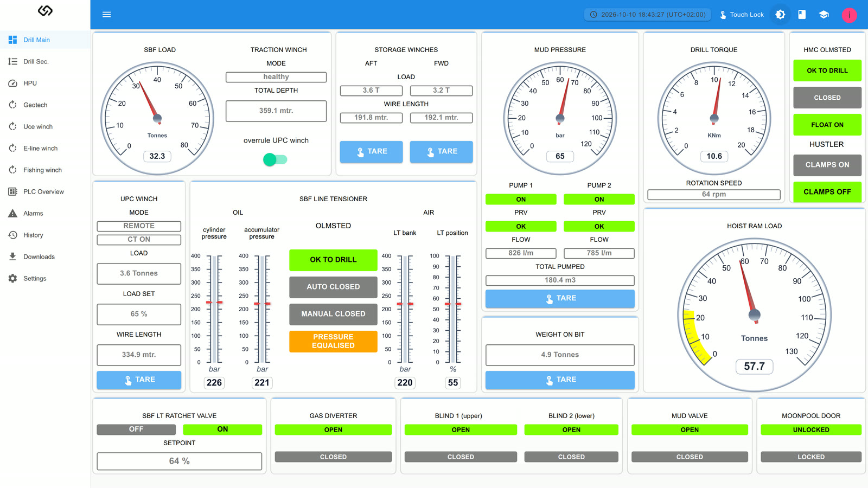Toggle the brightness theme icon

[780, 15]
